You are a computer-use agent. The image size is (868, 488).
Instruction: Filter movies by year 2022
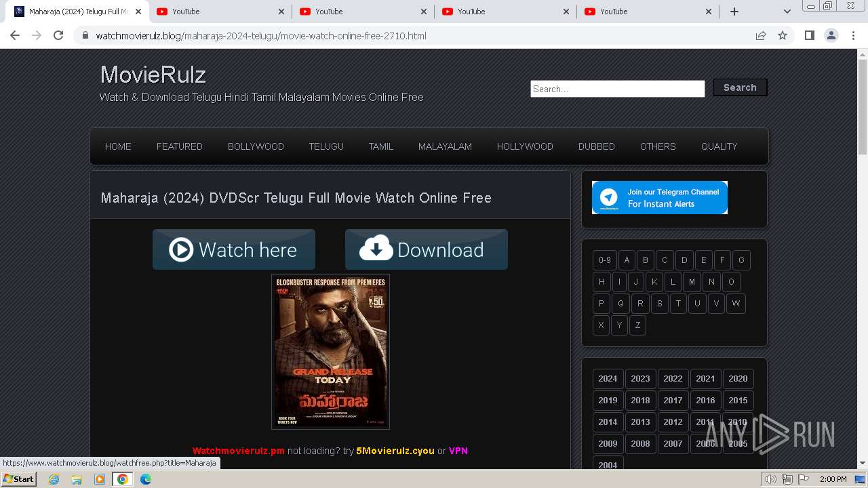point(673,379)
